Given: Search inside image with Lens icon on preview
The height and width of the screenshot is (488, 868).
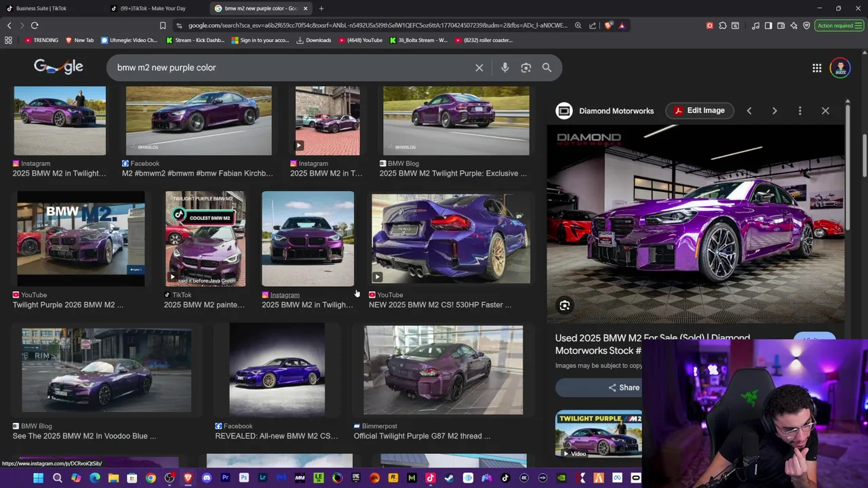Looking at the screenshot, I should (x=564, y=306).
